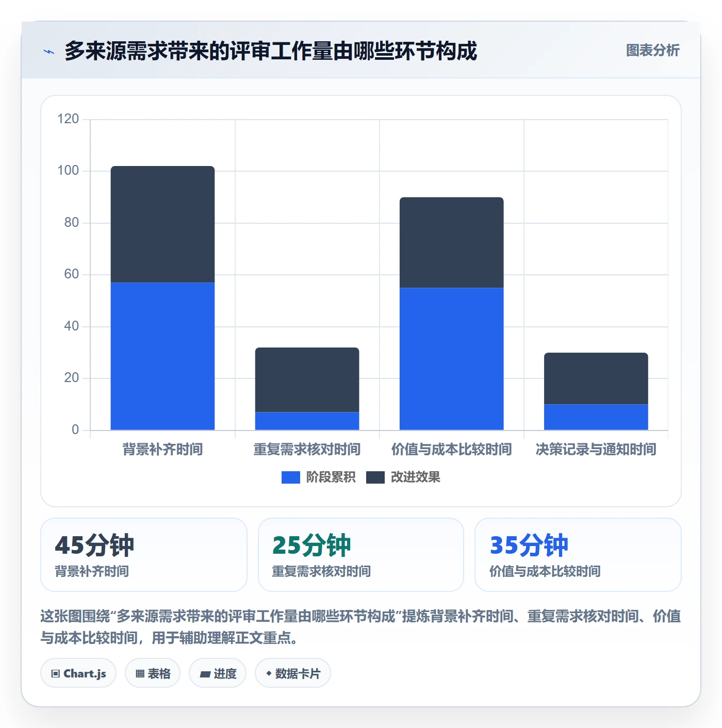Open the 25分钟 重复需求核对时间 data card
Screen dimensions: 722x728
click(361, 555)
